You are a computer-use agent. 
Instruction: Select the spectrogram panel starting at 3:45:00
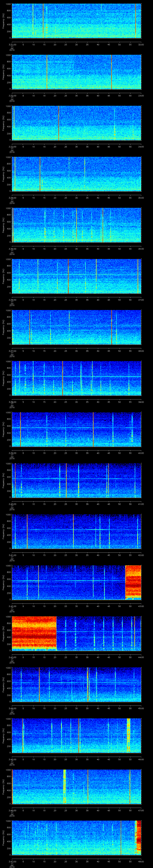77,736
